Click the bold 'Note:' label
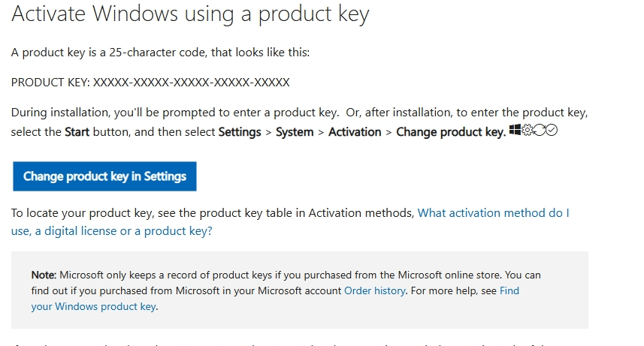This screenshot has width=644, height=346. pyautogui.click(x=44, y=275)
